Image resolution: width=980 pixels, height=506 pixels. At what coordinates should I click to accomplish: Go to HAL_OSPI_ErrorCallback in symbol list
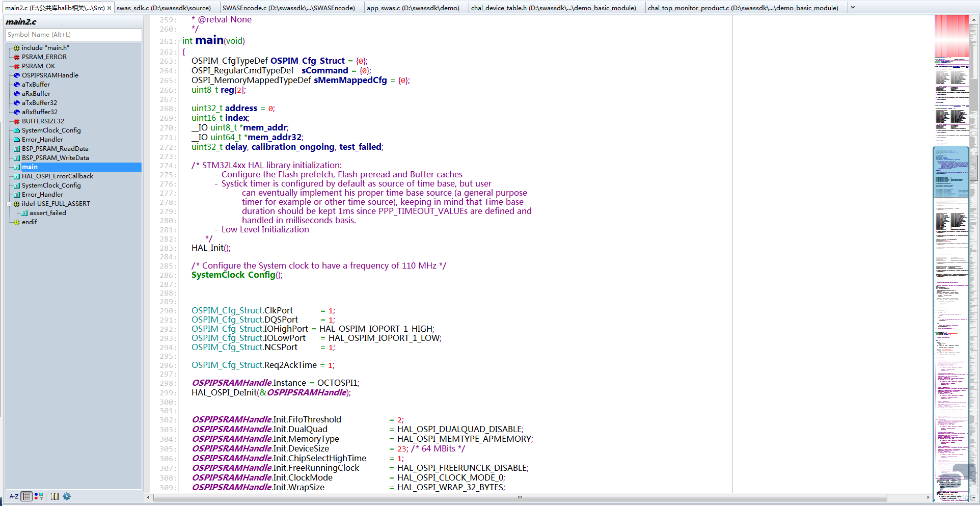pos(58,176)
